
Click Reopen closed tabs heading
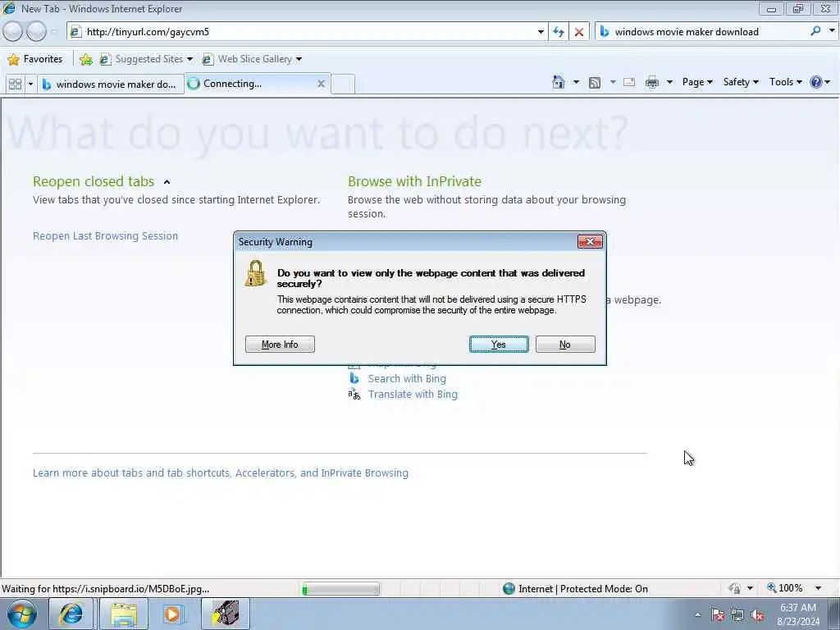point(94,181)
